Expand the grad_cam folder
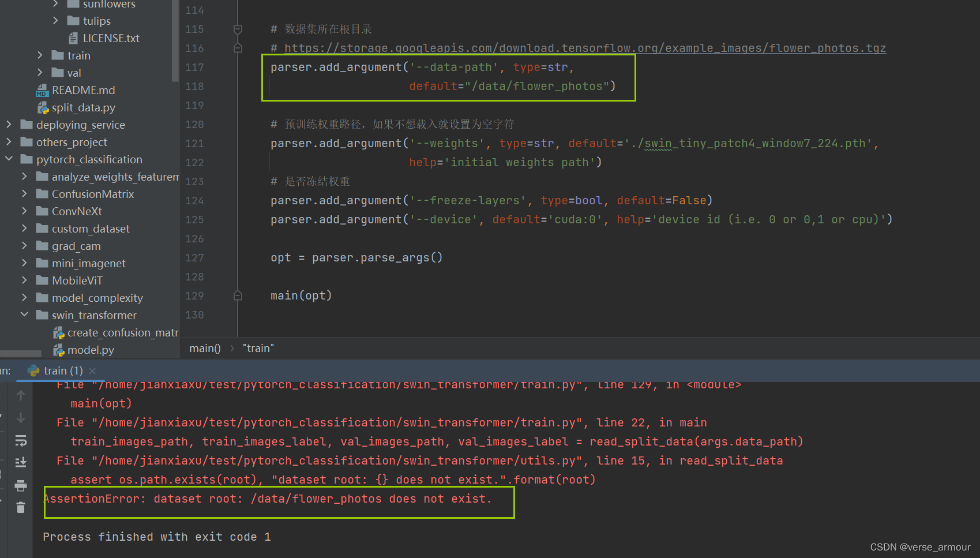 click(x=24, y=245)
